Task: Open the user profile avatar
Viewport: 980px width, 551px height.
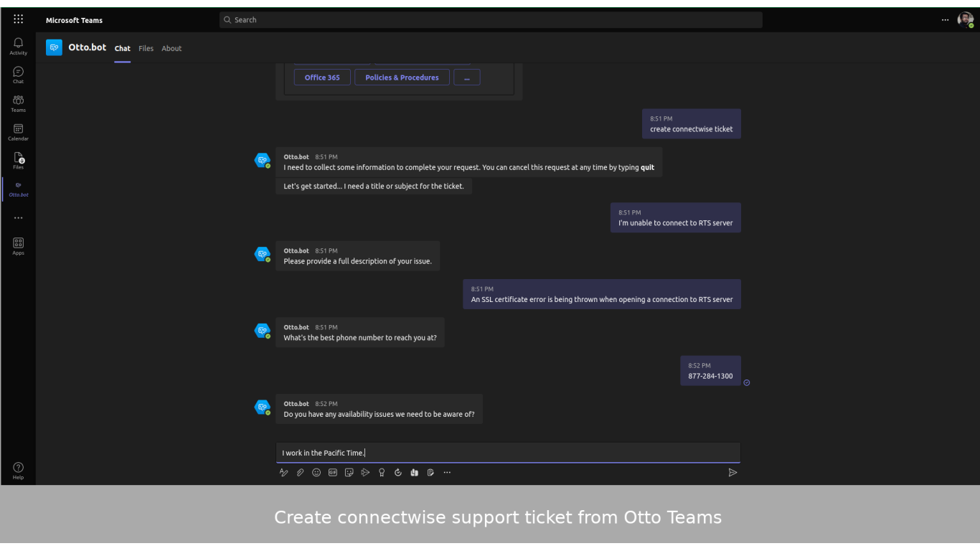Action: 965,19
